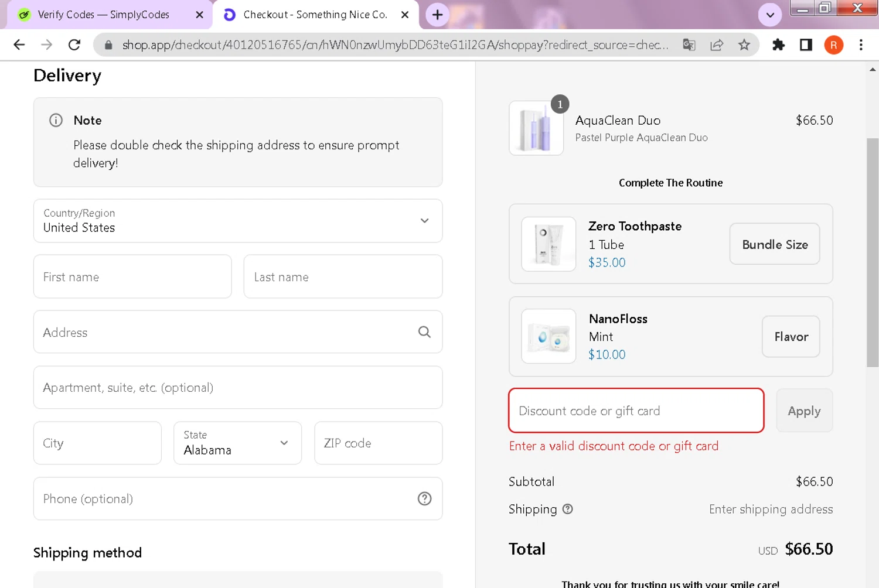The width and height of the screenshot is (879, 588).
Task: Click the browser forward arrow
Action: (47, 45)
